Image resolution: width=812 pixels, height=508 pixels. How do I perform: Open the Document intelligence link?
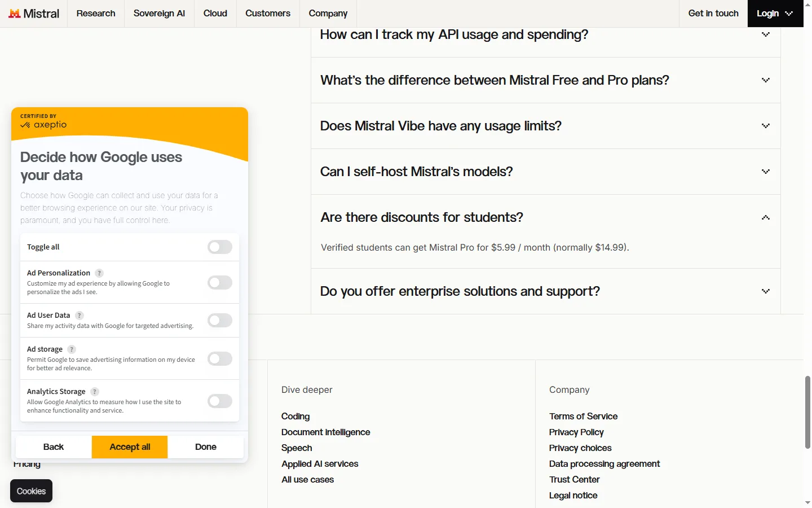coord(326,432)
